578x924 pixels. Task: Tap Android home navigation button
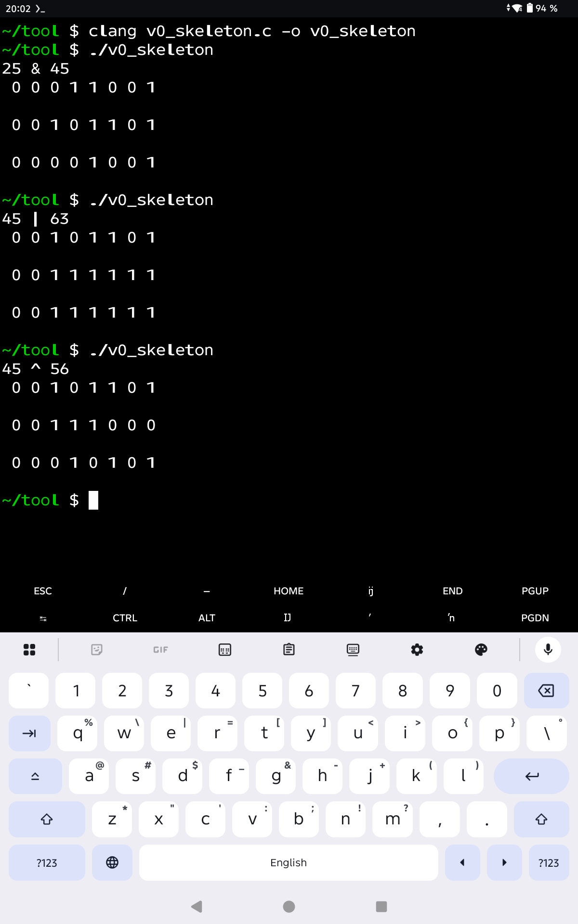pos(289,907)
